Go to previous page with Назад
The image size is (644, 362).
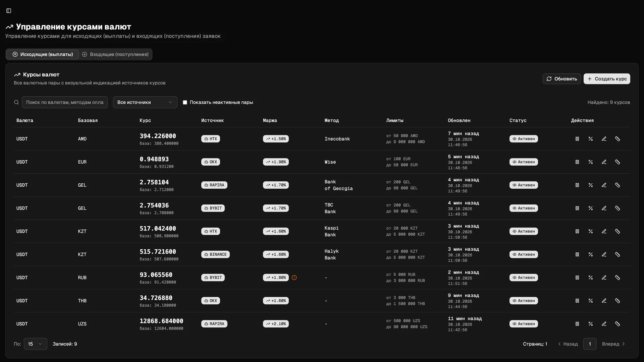tap(568, 344)
